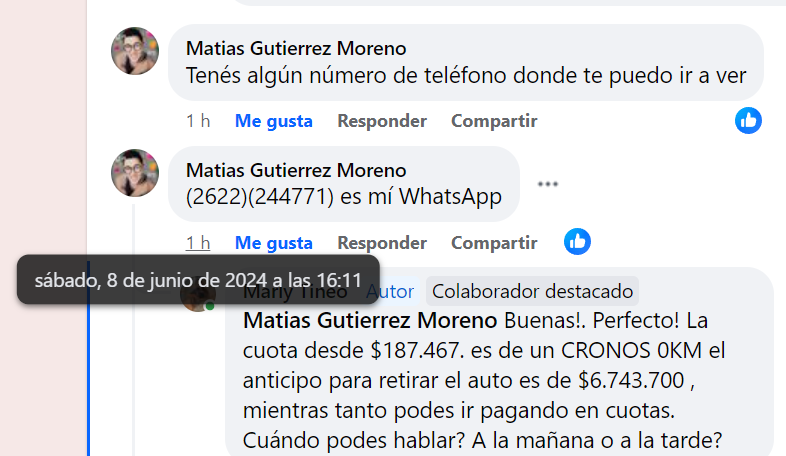Click the blue thumbs-up reaction on the phone question comment
This screenshot has height=456, width=786.
(748, 121)
